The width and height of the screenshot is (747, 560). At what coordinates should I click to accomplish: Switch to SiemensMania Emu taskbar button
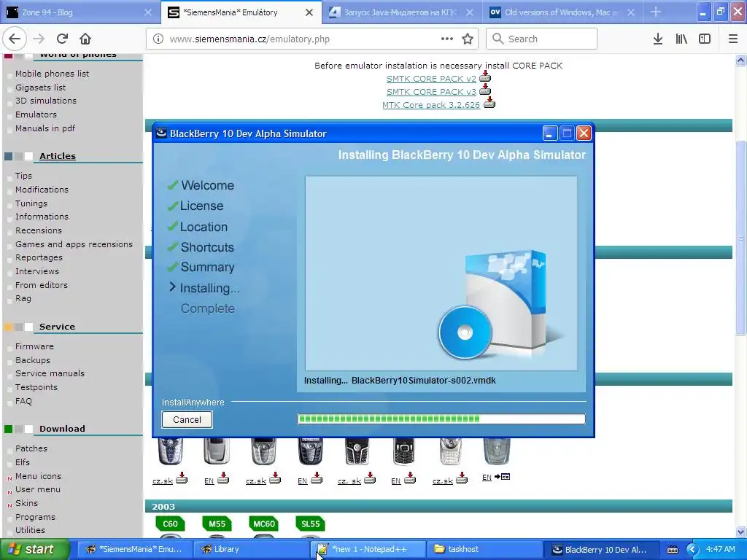coord(135,550)
